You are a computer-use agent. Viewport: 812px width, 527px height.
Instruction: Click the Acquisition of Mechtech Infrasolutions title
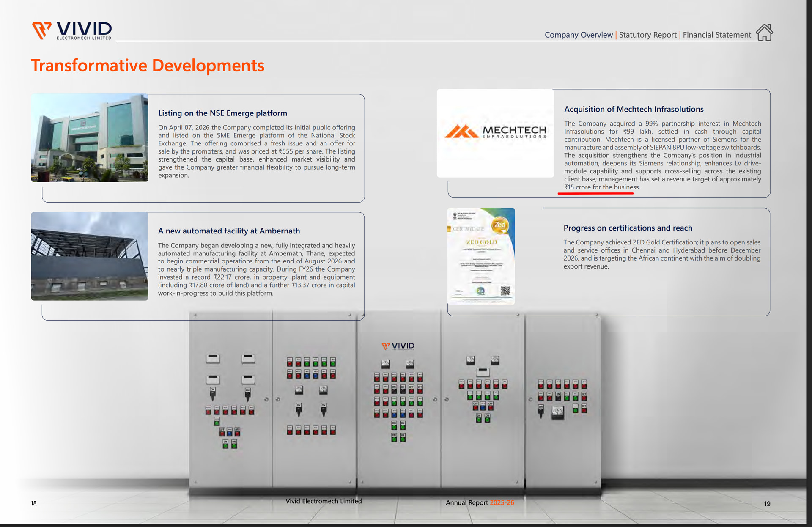[634, 109]
